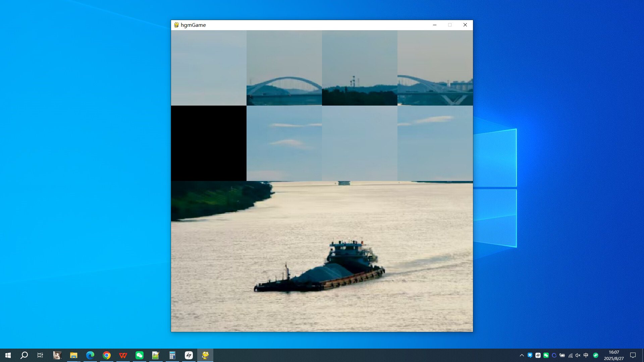Switch the 中 input method indicator
This screenshot has width=644, height=362.
point(586,355)
